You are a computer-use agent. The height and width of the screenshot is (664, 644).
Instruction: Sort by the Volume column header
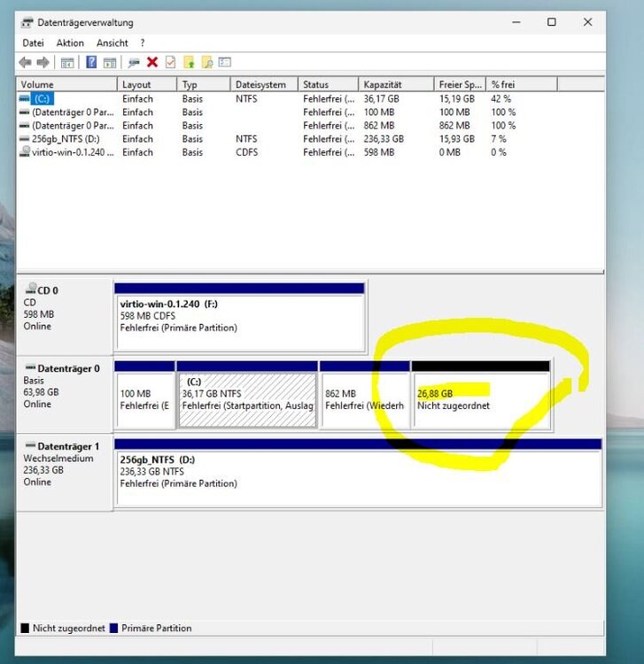pyautogui.click(x=67, y=84)
